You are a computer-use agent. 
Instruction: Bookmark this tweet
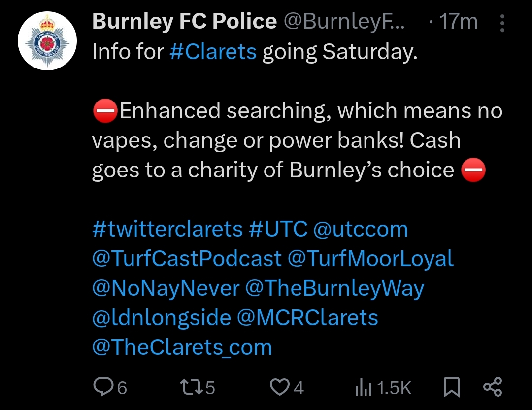coord(451,387)
